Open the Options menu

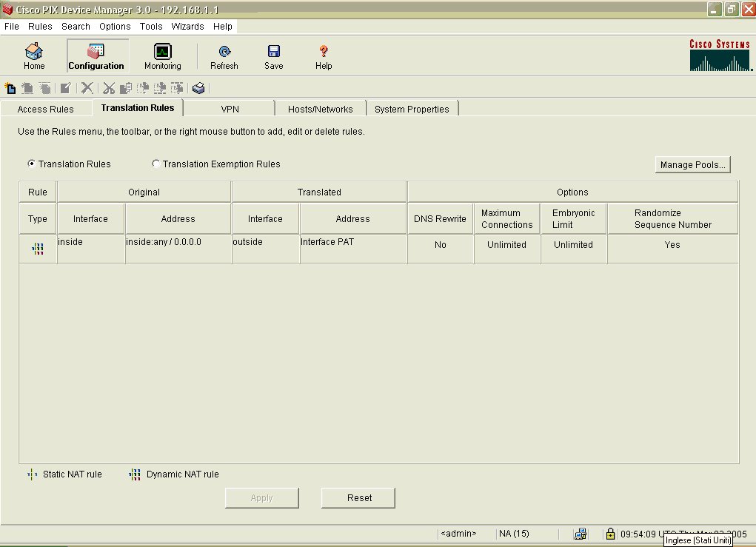(115, 27)
